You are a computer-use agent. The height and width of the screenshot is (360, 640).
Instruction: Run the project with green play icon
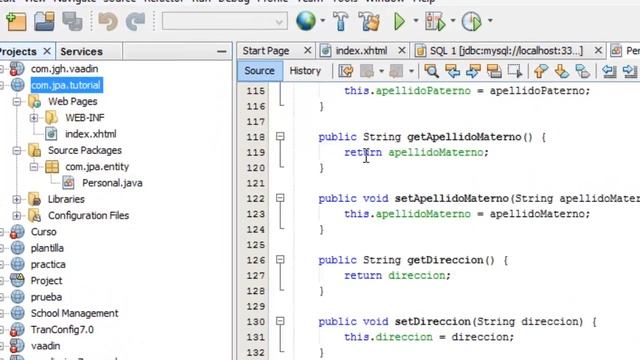[399, 21]
